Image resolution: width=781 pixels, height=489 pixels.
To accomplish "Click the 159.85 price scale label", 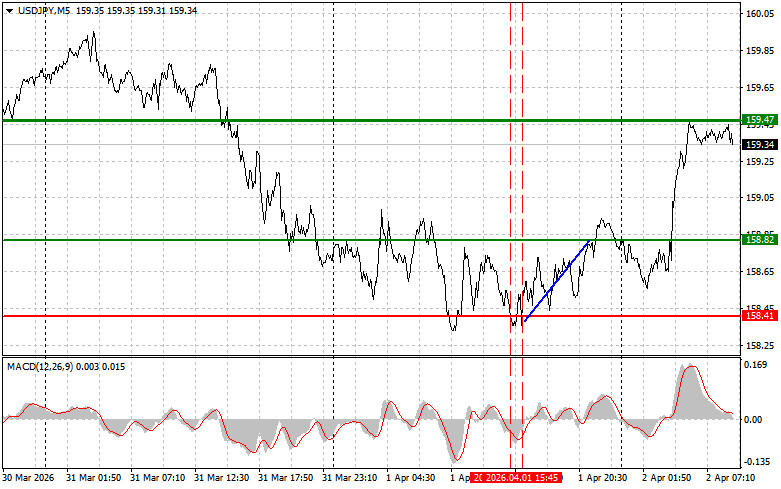I will 757,51.
